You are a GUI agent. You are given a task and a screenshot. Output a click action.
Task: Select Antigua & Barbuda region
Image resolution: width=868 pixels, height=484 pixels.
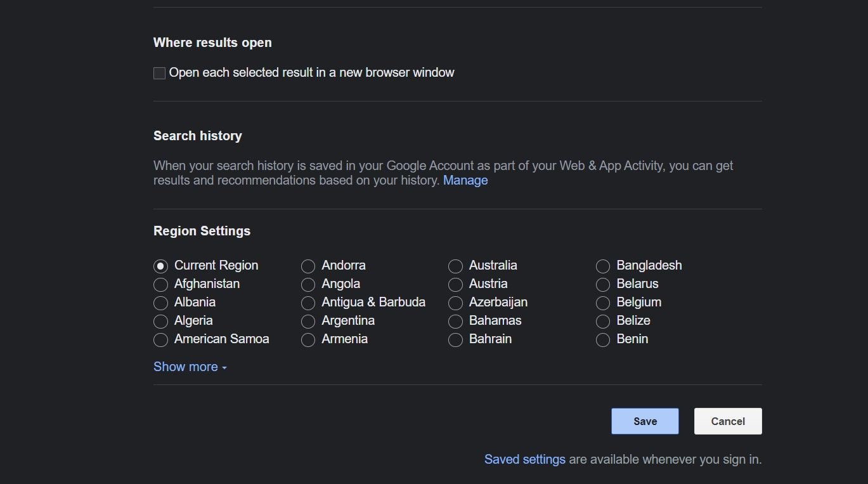click(308, 303)
